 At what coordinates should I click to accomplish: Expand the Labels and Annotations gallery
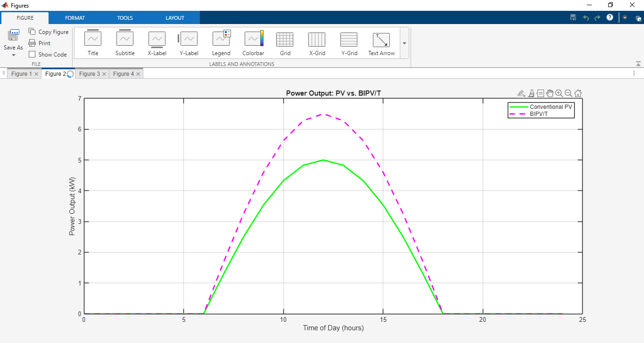coord(404,43)
